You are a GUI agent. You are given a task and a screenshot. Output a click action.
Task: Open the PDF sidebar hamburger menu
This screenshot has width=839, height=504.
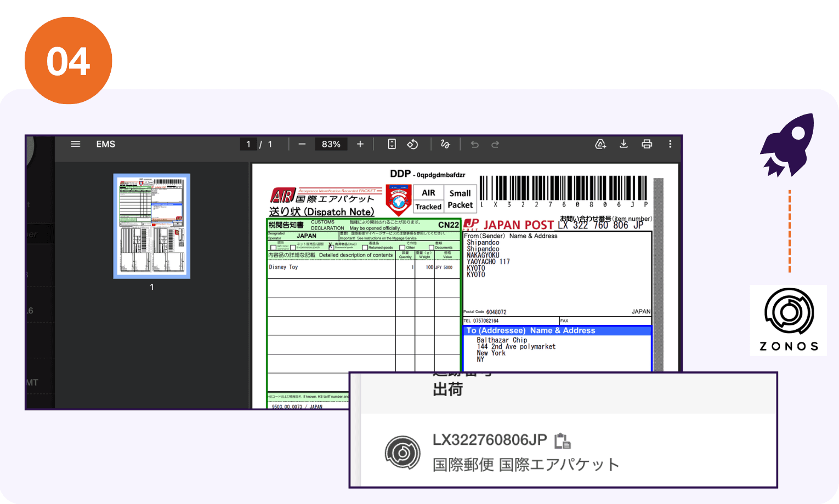[x=76, y=144]
